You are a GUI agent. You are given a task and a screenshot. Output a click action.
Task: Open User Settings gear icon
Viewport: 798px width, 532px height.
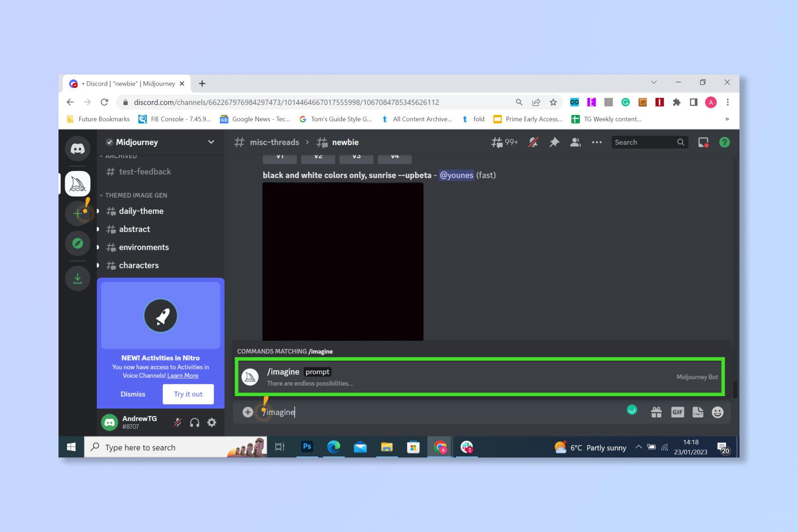pos(212,422)
